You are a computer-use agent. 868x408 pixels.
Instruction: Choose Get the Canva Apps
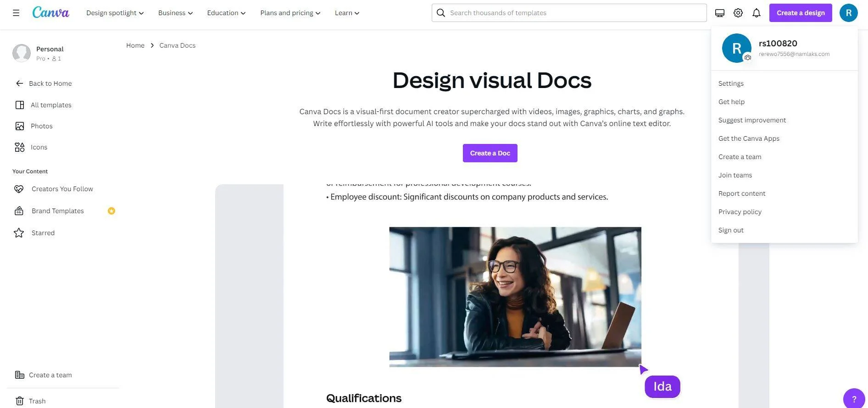pyautogui.click(x=784, y=138)
